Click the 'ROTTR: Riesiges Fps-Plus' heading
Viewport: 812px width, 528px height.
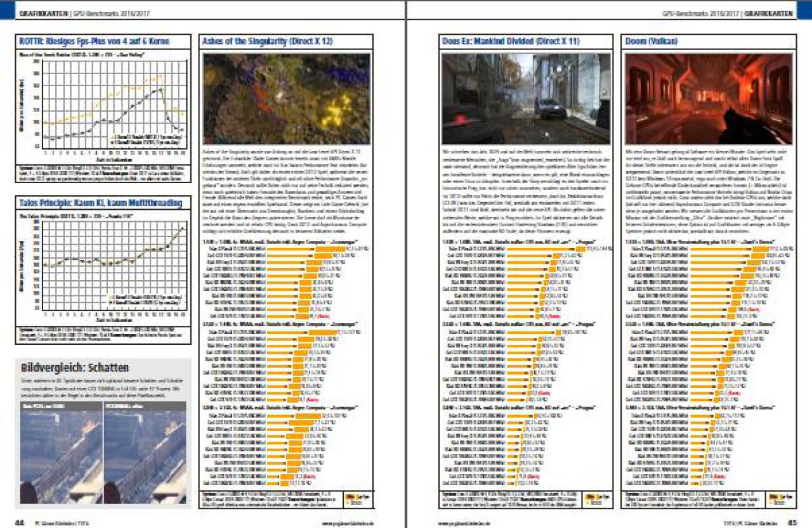[x=95, y=42]
